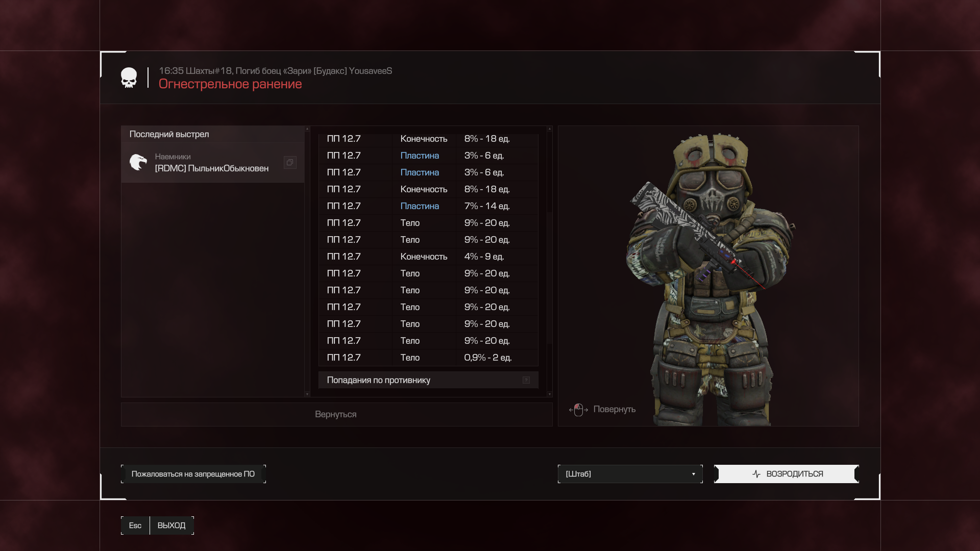Click the ВЫХОД exit button
The image size is (980, 551).
(x=171, y=525)
